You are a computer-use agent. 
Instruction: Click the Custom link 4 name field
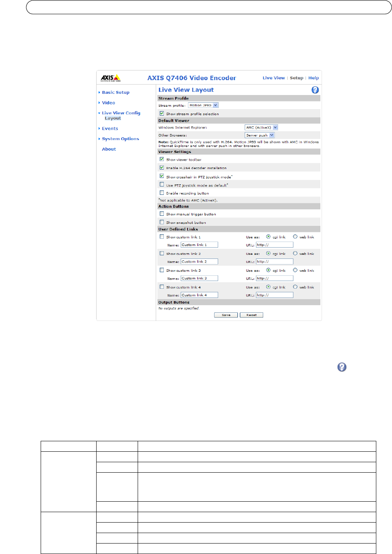[x=199, y=295]
